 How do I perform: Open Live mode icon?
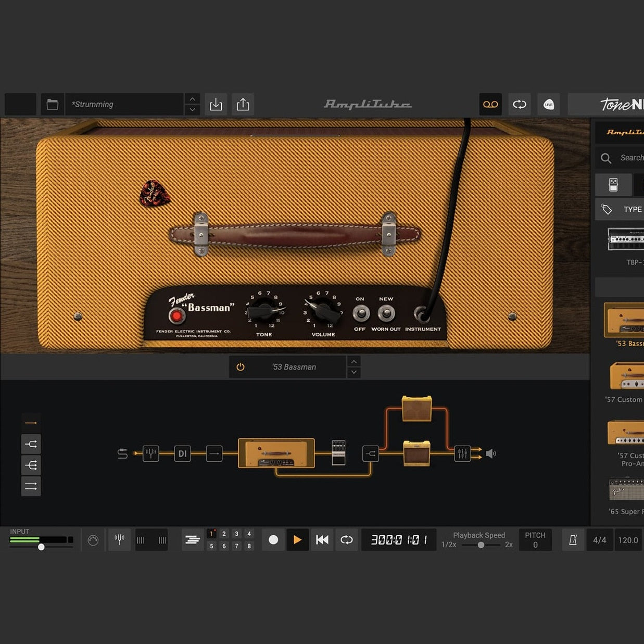click(x=549, y=104)
